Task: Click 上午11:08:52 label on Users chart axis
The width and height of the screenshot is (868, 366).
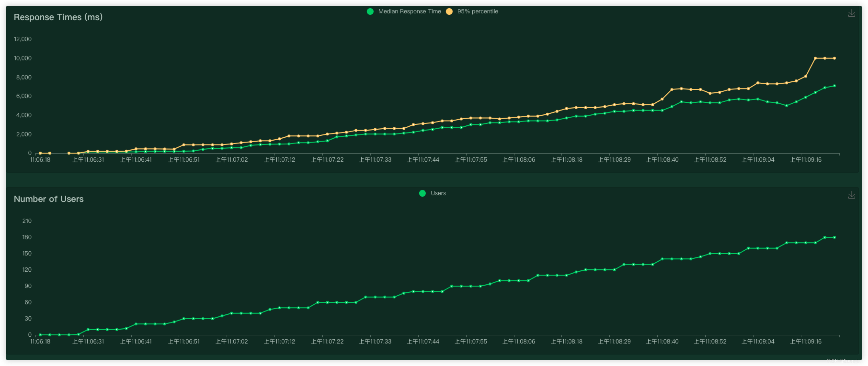Action: [x=710, y=341]
